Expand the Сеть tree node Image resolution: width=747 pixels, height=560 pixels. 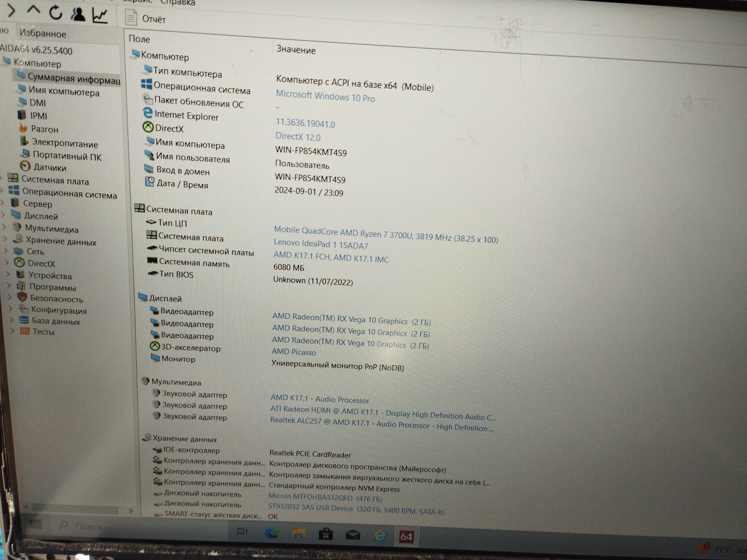(6, 250)
